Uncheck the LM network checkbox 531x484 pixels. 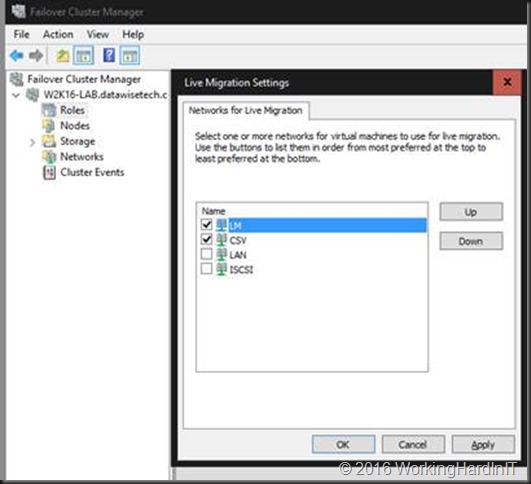[206, 224]
